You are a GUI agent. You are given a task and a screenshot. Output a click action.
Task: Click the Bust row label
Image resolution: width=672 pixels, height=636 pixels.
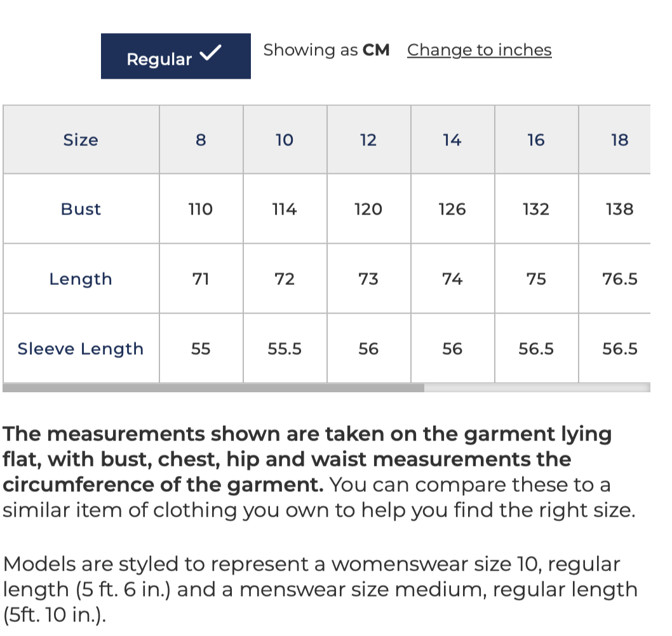81,209
